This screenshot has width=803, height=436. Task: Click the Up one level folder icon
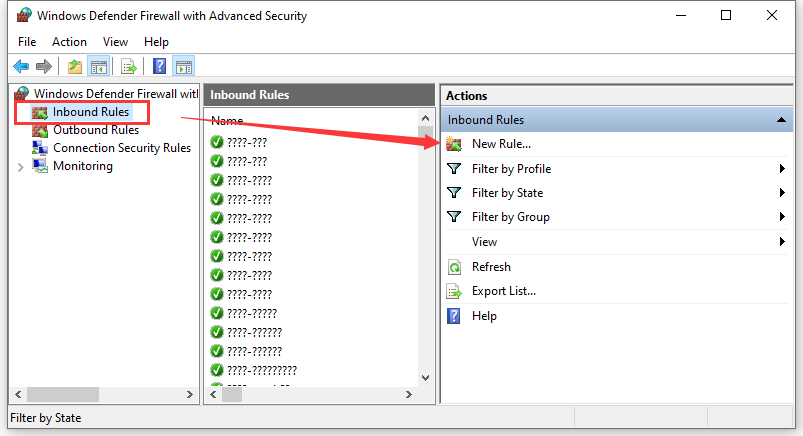click(x=75, y=67)
